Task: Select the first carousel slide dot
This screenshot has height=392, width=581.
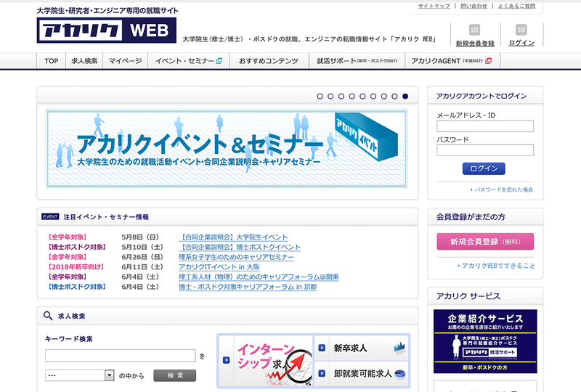Action: point(320,97)
